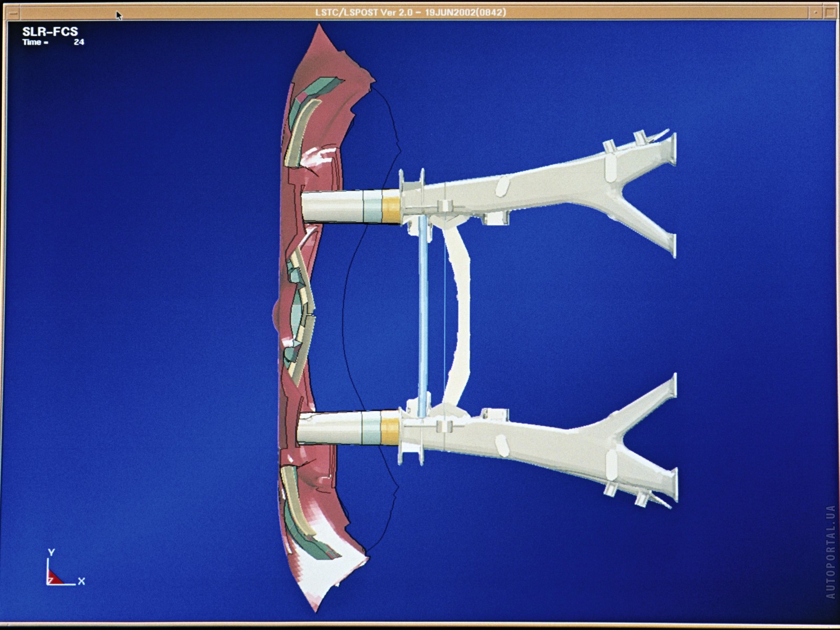The image size is (840, 630).
Task: Click the SLR-FCS model title label
Action: tap(50, 31)
